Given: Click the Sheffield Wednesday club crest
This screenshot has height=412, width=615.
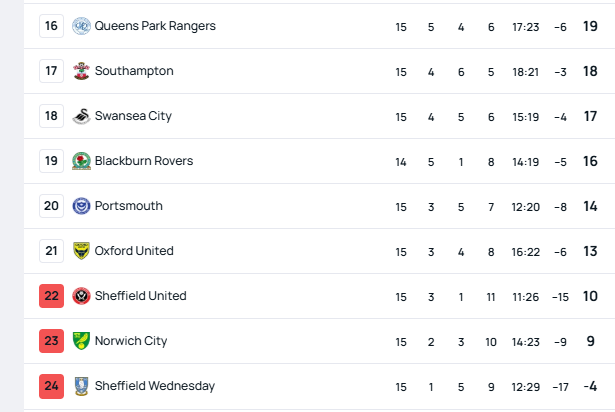Looking at the screenshot, I should tap(81, 386).
